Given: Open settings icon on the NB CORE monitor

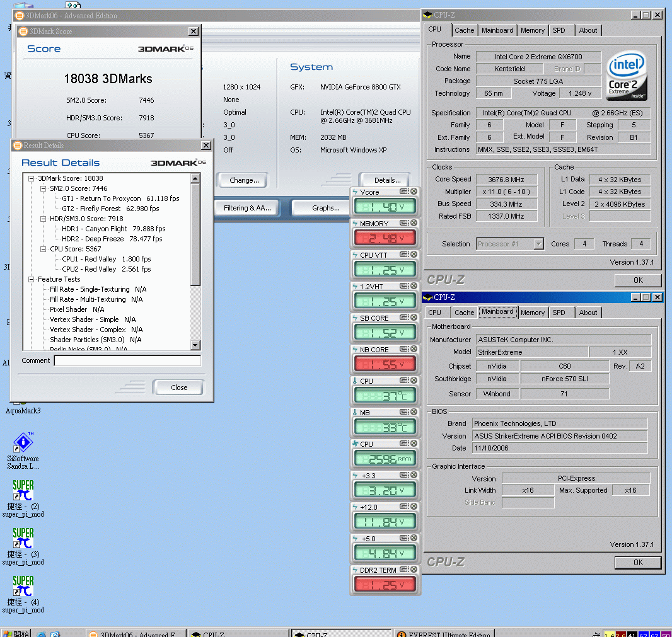Looking at the screenshot, I should [x=403, y=349].
